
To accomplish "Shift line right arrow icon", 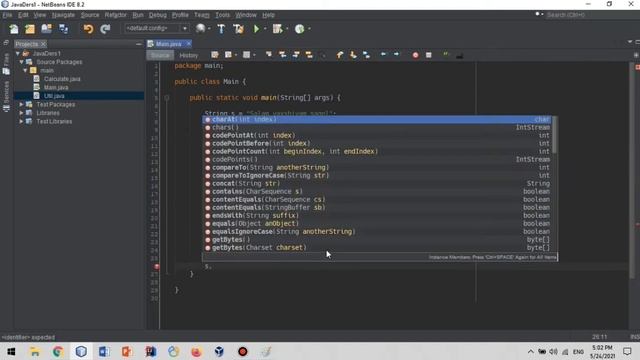I will point(396,54).
